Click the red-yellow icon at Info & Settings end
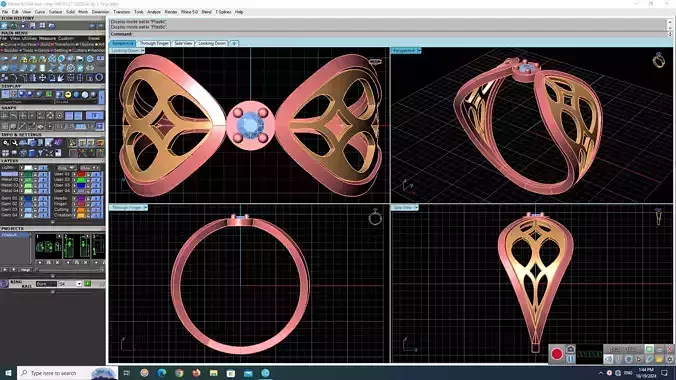 100,143
